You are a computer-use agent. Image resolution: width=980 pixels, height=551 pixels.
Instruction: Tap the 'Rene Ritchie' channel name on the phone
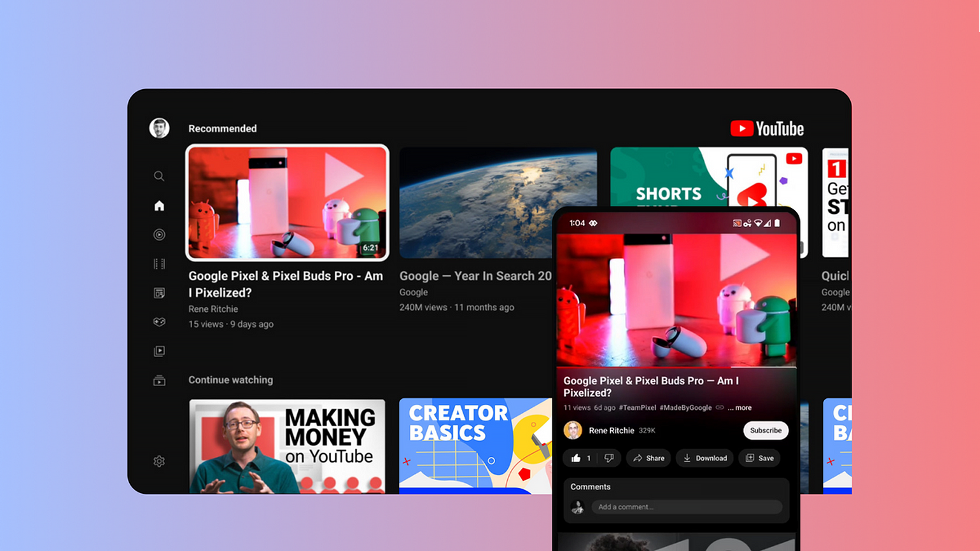point(612,431)
